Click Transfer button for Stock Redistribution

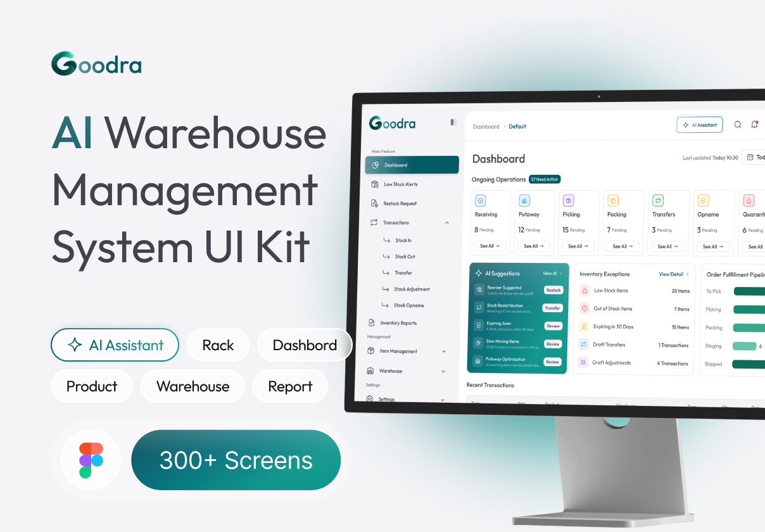click(553, 308)
